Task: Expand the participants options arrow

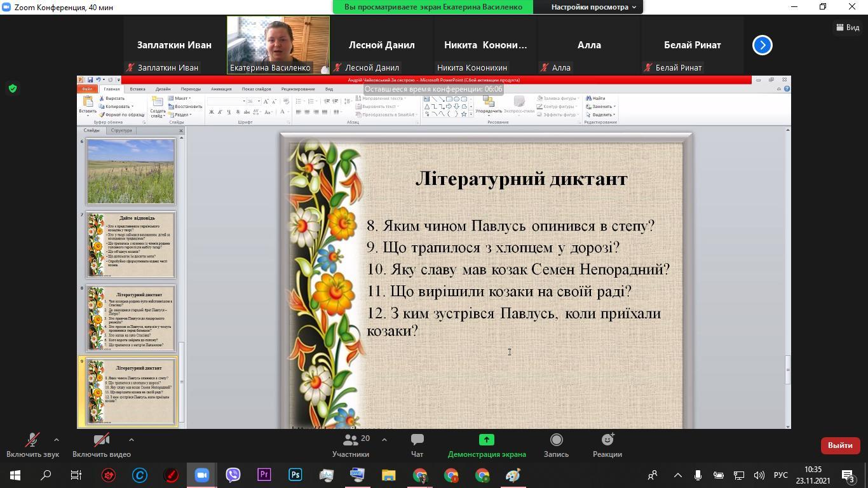Action: [384, 439]
